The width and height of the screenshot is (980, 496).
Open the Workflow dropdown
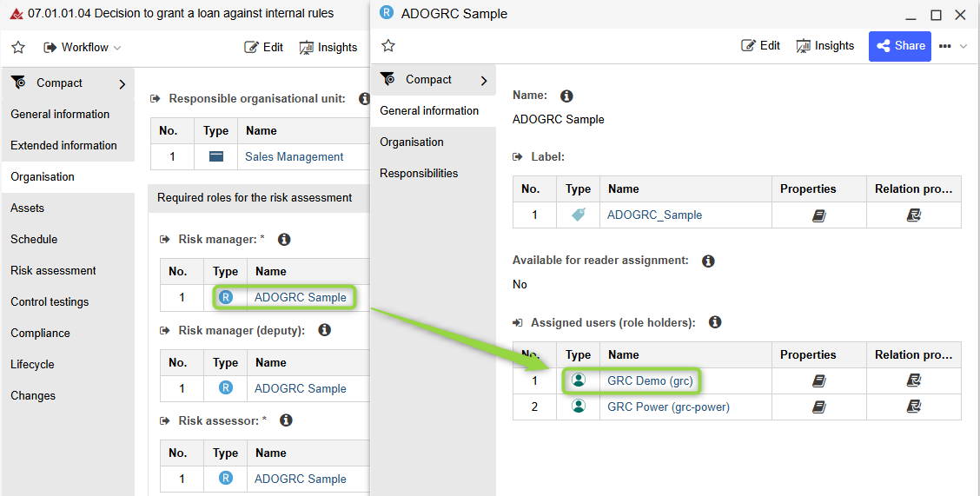point(83,48)
